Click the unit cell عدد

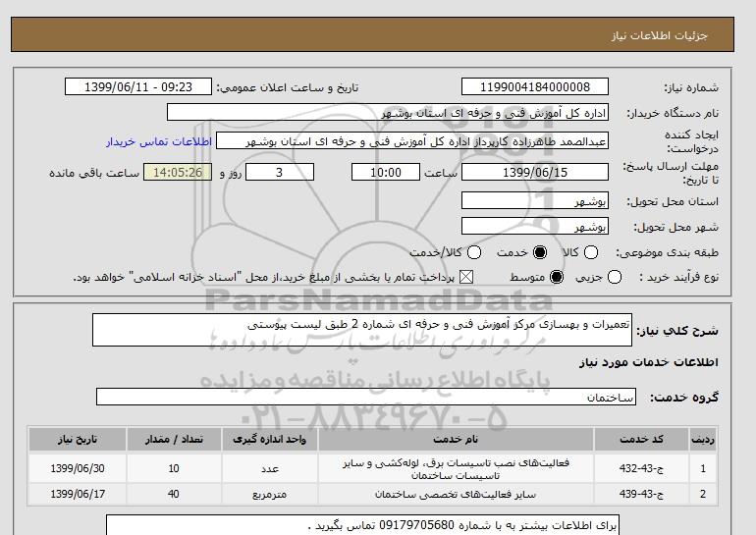(270, 469)
